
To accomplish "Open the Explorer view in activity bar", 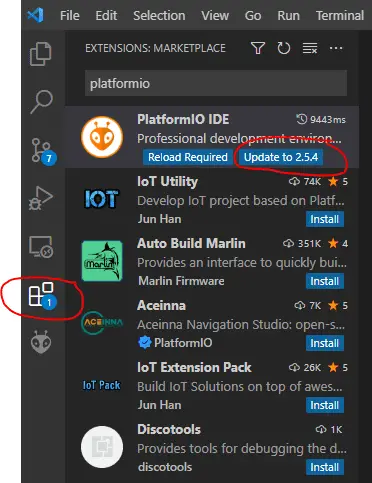I will click(41, 53).
